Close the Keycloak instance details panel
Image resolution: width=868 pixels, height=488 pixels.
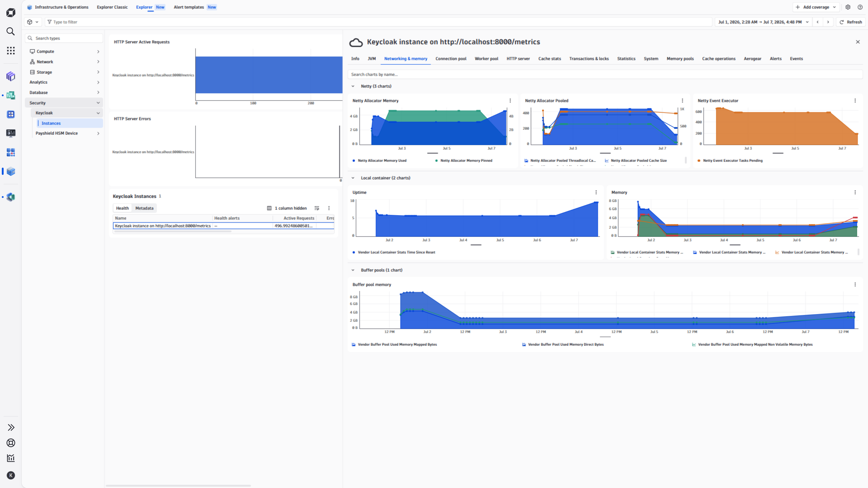point(858,42)
